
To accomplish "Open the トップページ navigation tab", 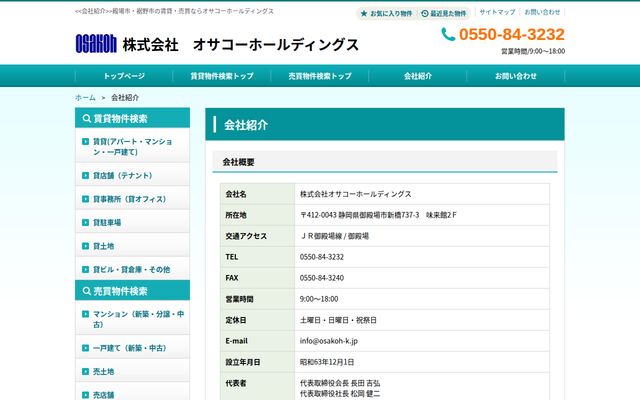I will pyautogui.click(x=124, y=76).
